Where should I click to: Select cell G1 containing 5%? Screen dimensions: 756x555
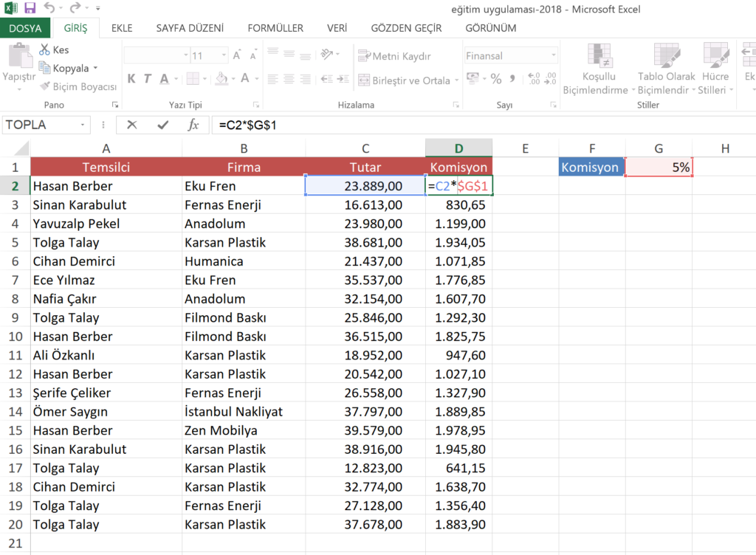[659, 168]
